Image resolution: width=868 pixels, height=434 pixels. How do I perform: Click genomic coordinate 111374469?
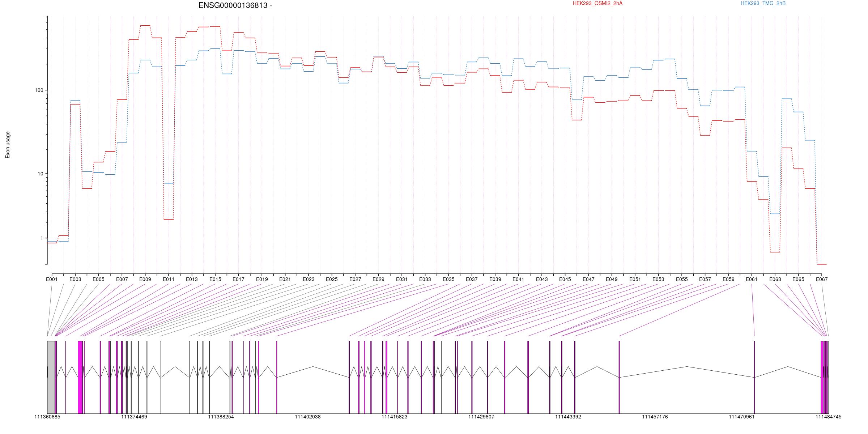click(134, 417)
